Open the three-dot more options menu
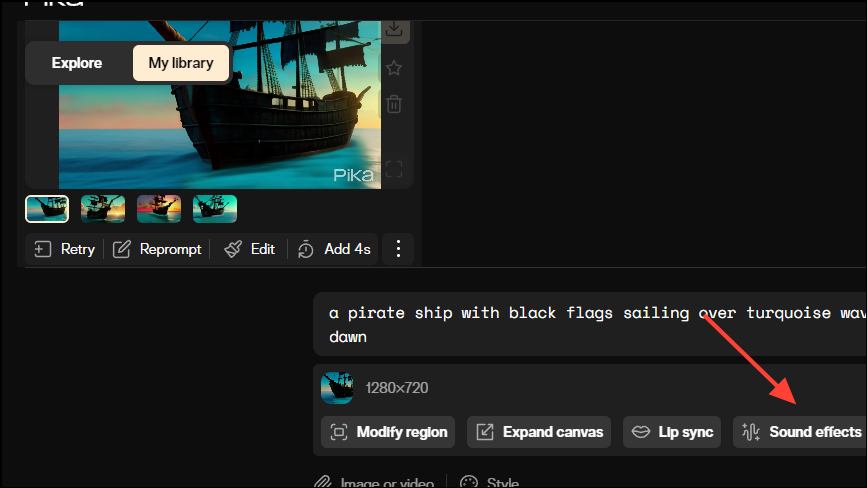This screenshot has width=867, height=488. (x=398, y=249)
